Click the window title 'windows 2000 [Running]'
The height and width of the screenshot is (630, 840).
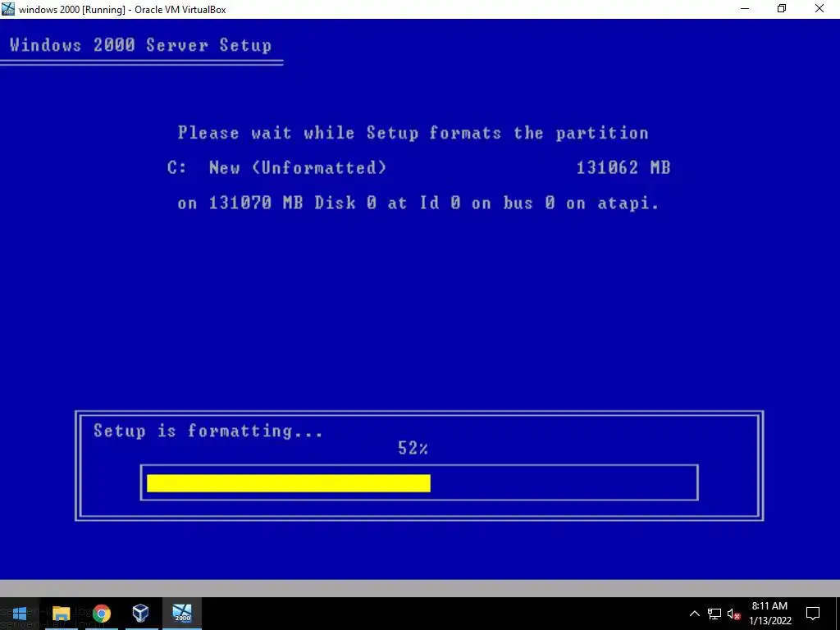(122, 9)
